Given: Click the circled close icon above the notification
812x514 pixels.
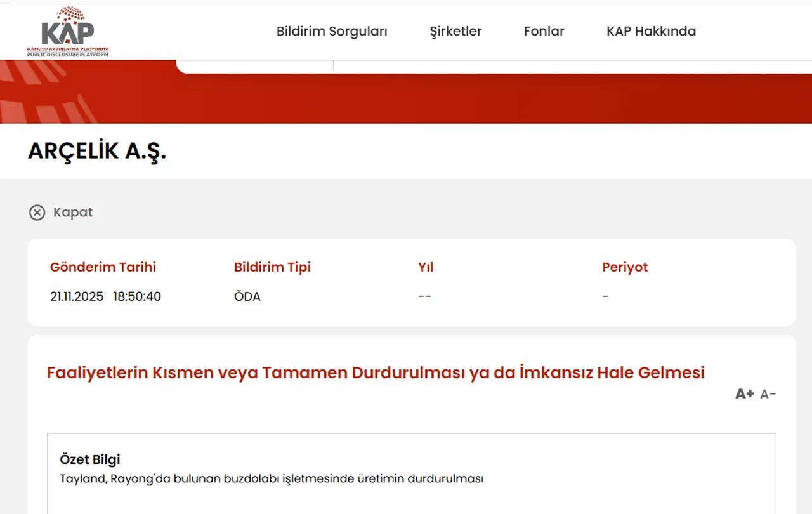Looking at the screenshot, I should click(x=37, y=212).
